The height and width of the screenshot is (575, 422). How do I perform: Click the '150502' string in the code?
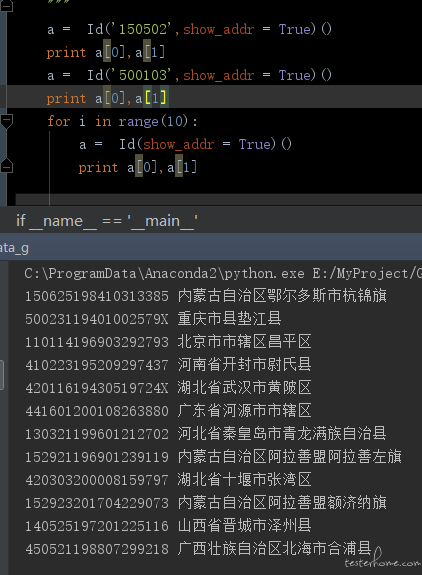144,29
